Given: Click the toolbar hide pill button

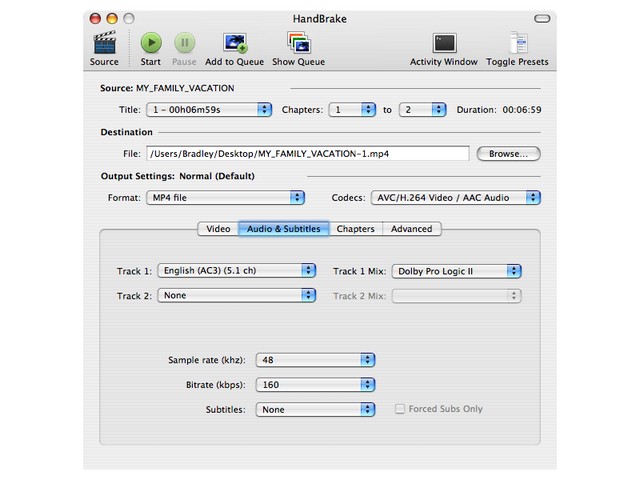Looking at the screenshot, I should (x=542, y=18).
